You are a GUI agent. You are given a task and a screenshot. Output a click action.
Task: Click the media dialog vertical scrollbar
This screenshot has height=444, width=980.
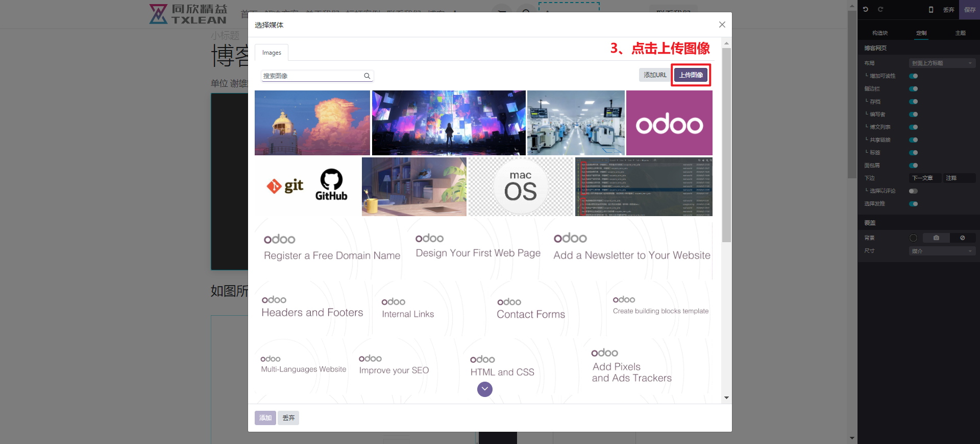[x=726, y=145]
